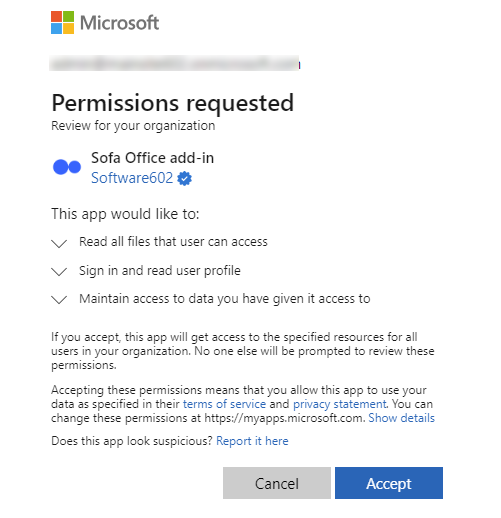
Task: Click the 'Read all files that user can access' text
Action: [x=173, y=242]
